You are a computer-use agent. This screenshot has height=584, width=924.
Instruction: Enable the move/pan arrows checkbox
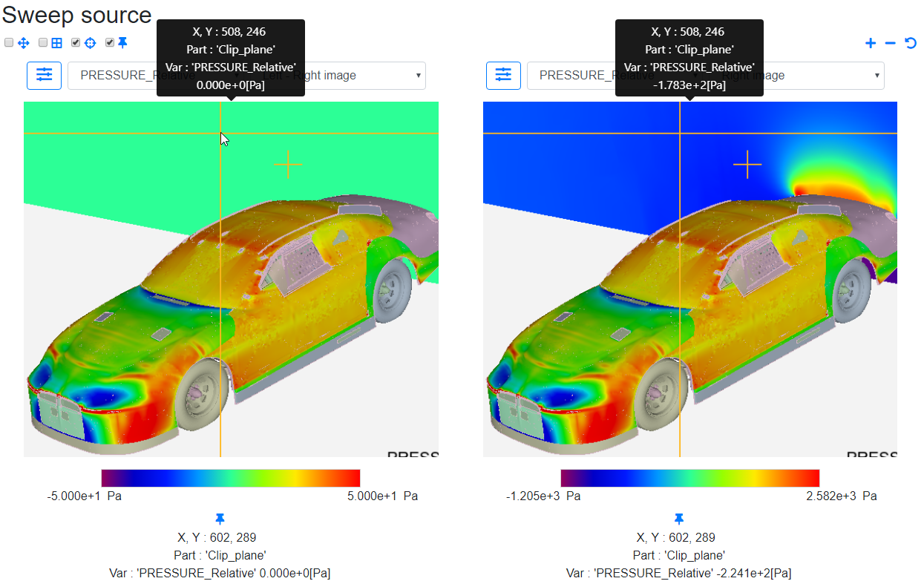pyautogui.click(x=9, y=43)
